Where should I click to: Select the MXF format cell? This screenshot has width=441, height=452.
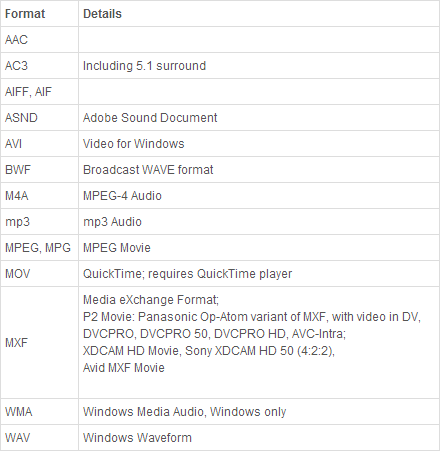[39, 342]
